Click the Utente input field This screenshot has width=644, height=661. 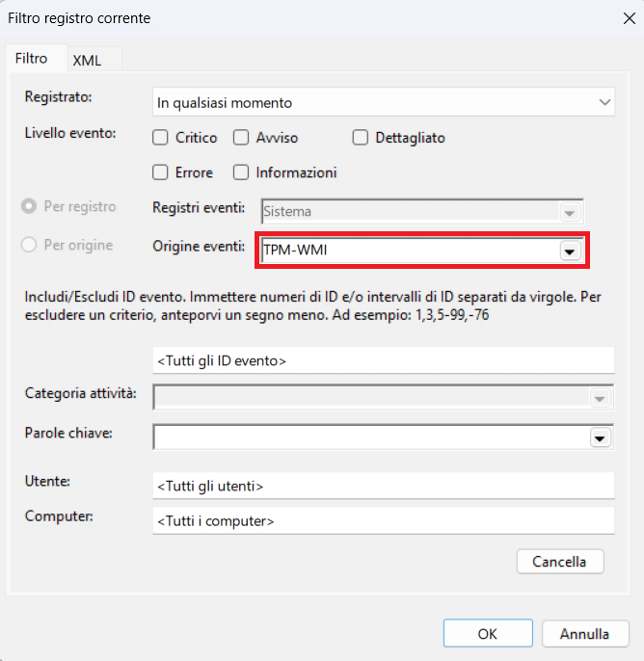point(383,486)
